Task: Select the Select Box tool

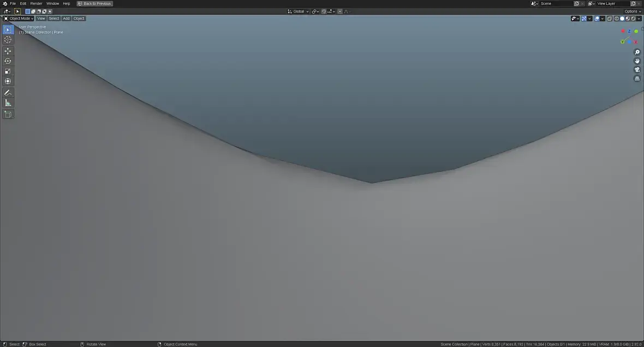Action: tap(8, 30)
